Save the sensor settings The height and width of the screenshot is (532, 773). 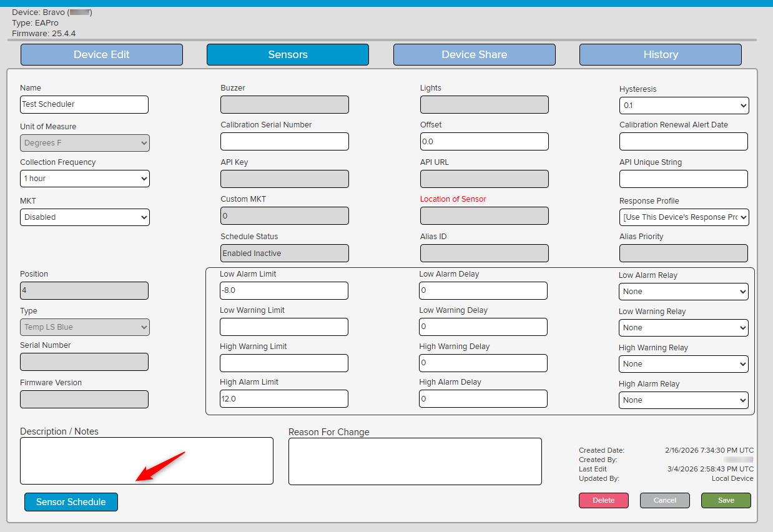(726, 500)
